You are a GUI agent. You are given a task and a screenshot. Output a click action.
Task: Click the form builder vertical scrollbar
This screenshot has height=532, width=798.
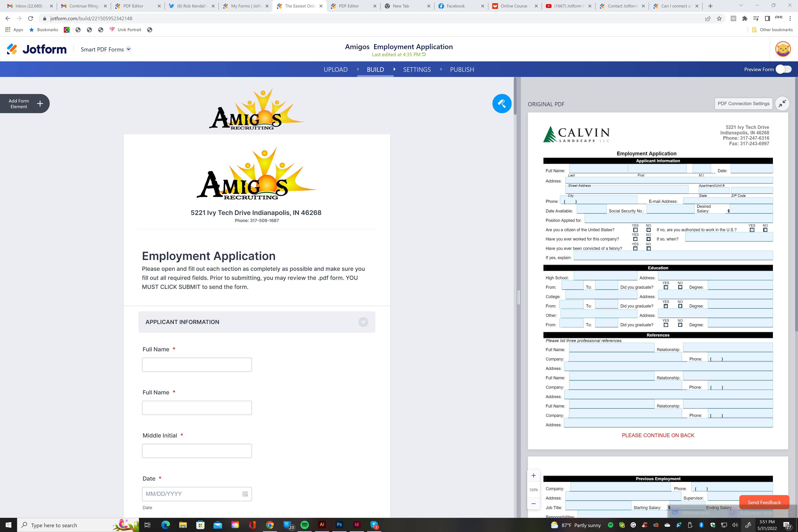click(515, 96)
